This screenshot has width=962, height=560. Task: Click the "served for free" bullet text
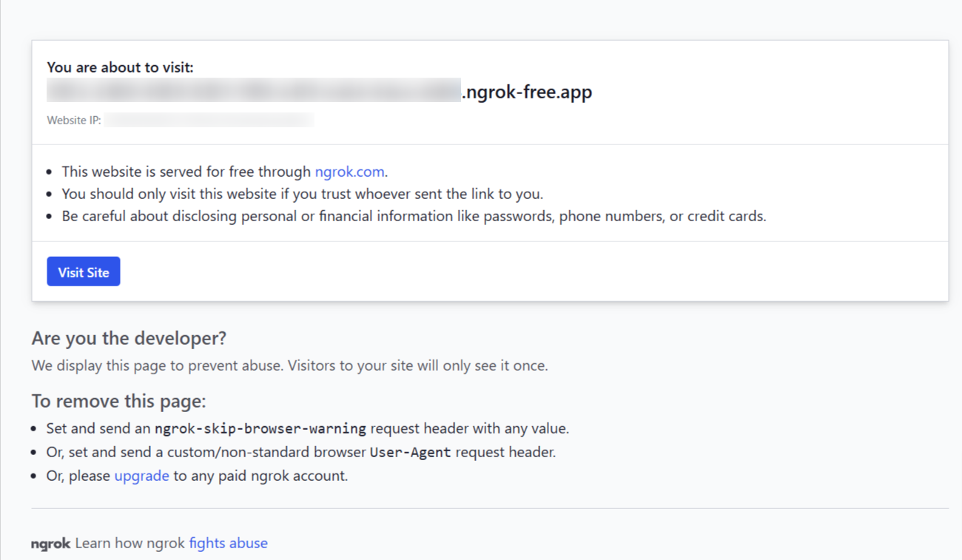186,172
